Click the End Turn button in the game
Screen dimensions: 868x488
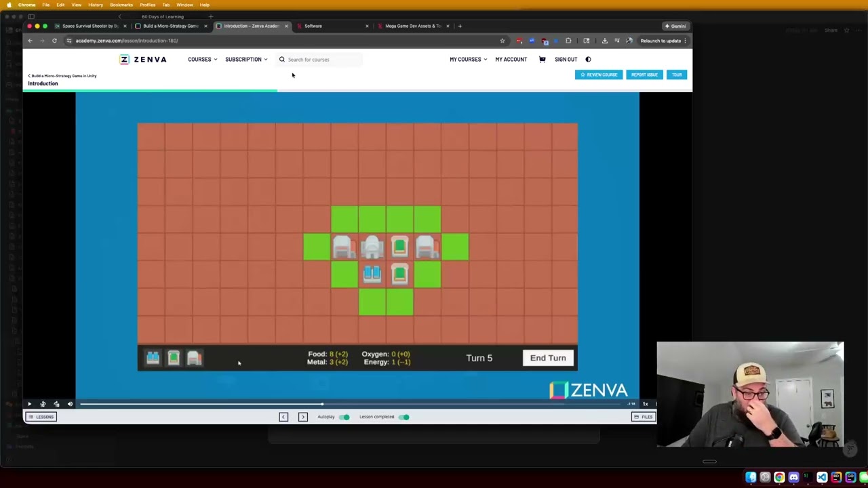(x=548, y=358)
